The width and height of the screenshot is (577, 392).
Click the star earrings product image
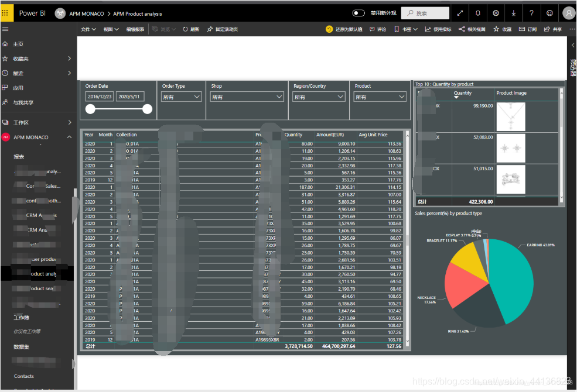coord(511,148)
